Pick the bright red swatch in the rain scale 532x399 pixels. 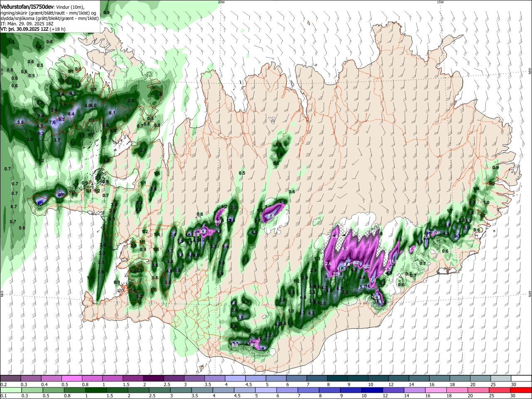coord(521,390)
